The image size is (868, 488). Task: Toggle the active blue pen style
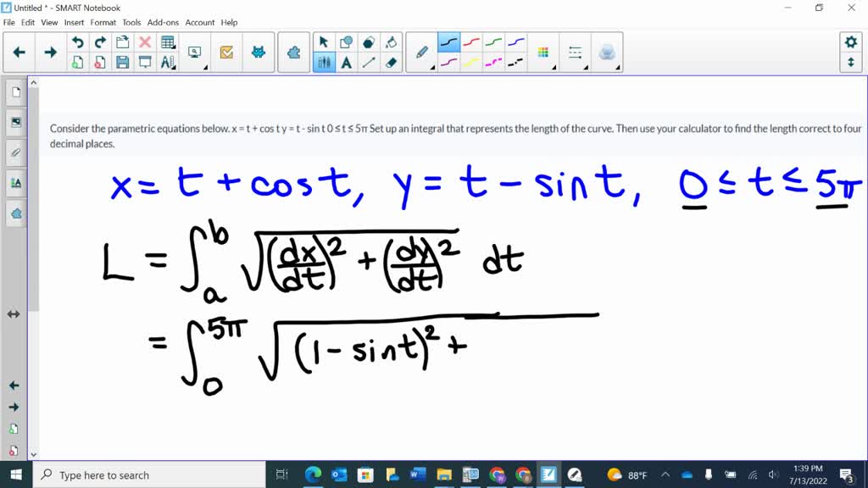(448, 41)
